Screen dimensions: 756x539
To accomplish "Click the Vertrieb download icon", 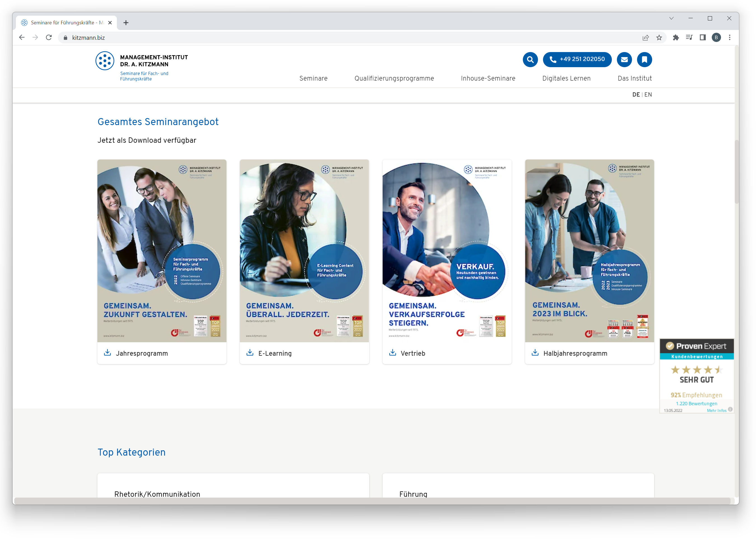I will tap(392, 352).
